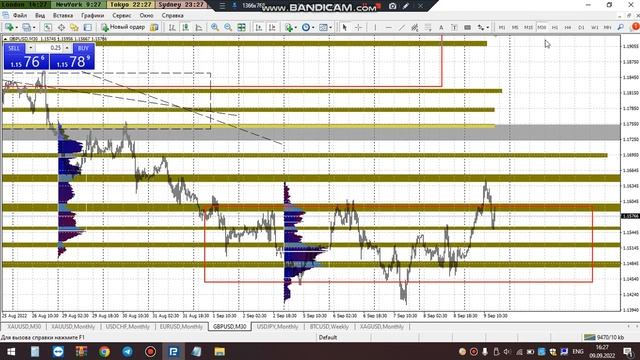Select the arrow Cursor tool
Image resolution: width=640 pixels, height=360 pixels.
[344, 27]
